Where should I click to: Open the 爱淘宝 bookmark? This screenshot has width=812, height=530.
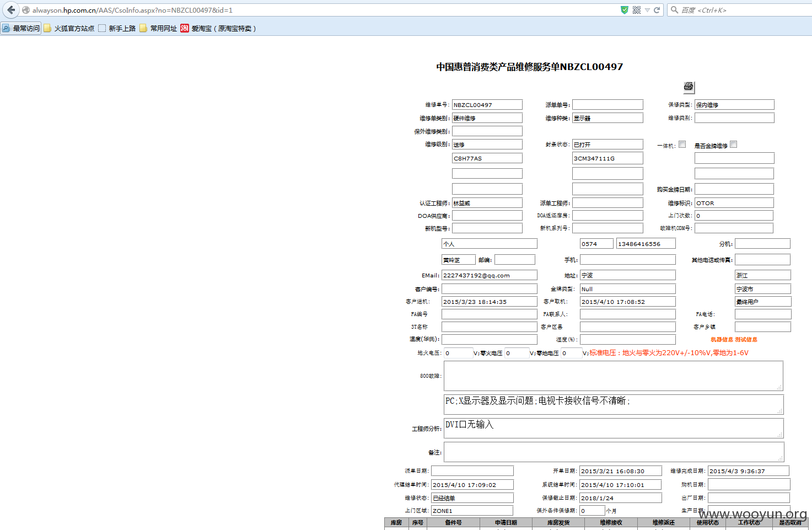tap(218, 28)
